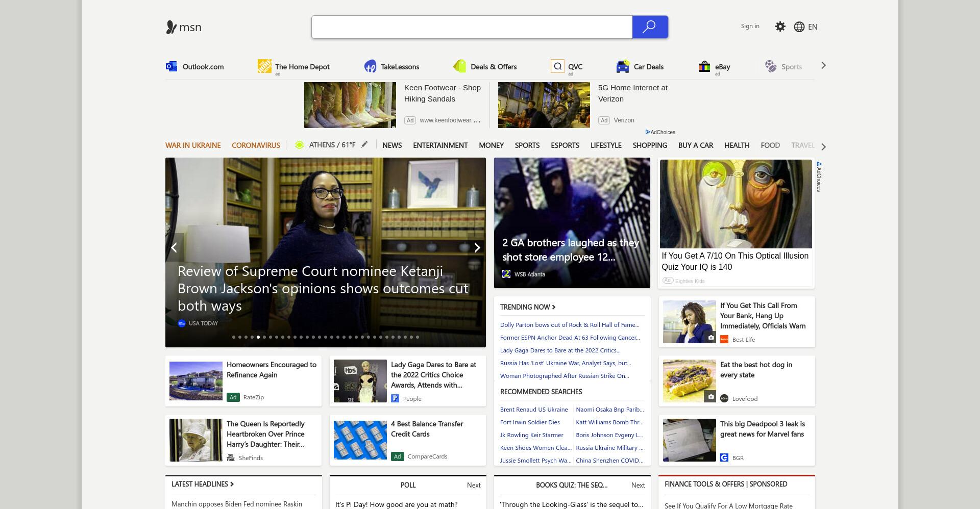Select the Money category
Viewport: 980px width, 509px height.
coord(491,145)
